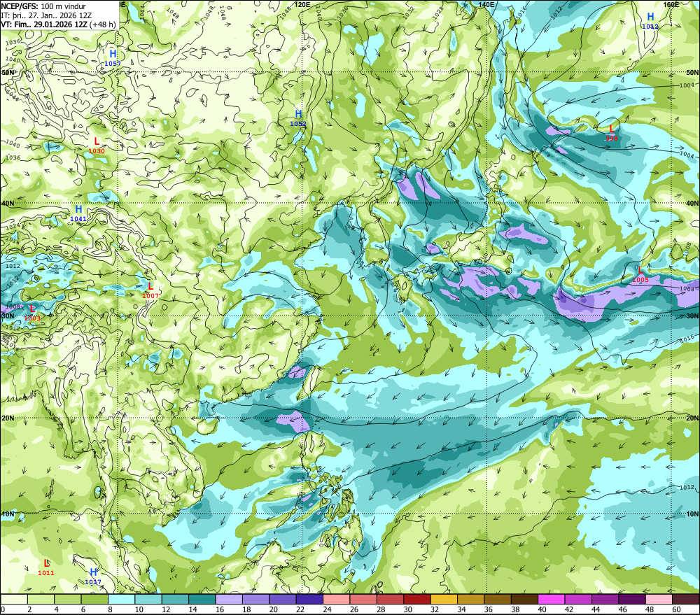Click the "28" legend scale label
This screenshot has width=700, height=615.
[381, 609]
